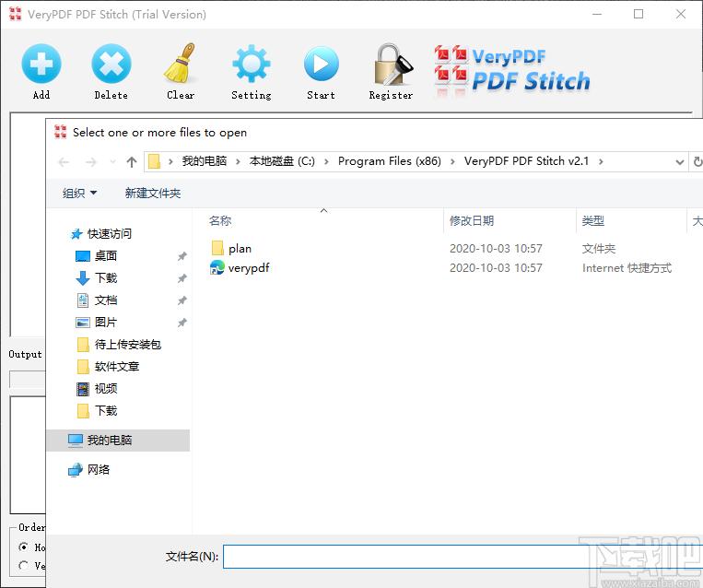This screenshot has width=703, height=588.
Task: Sort by 类型 column header
Action: [x=592, y=220]
